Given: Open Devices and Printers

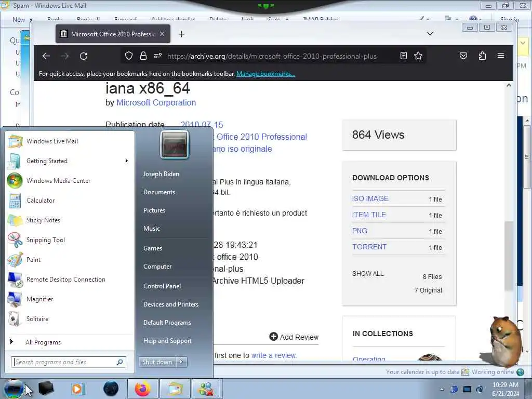Looking at the screenshot, I should pyautogui.click(x=170, y=304).
